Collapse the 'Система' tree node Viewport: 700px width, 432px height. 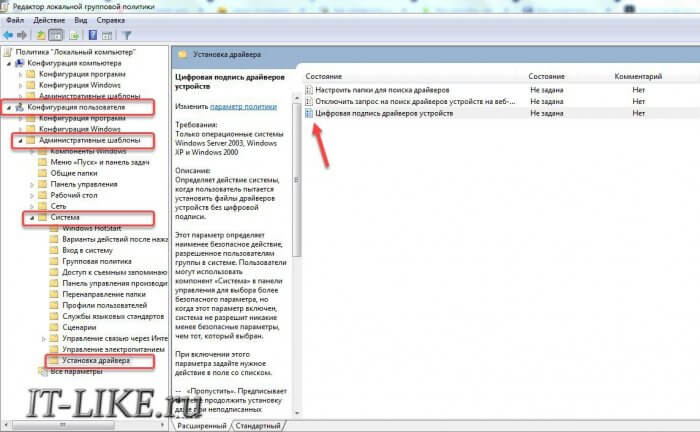pos(30,217)
